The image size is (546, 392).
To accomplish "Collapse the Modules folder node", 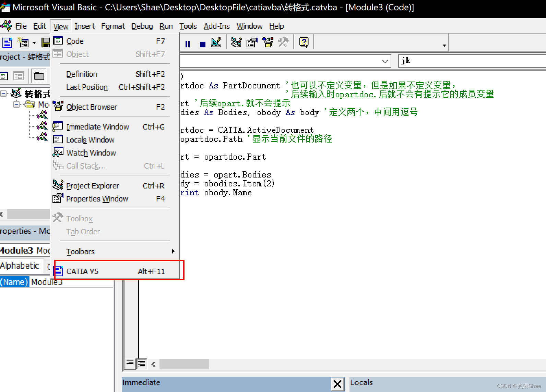I will point(16,105).
